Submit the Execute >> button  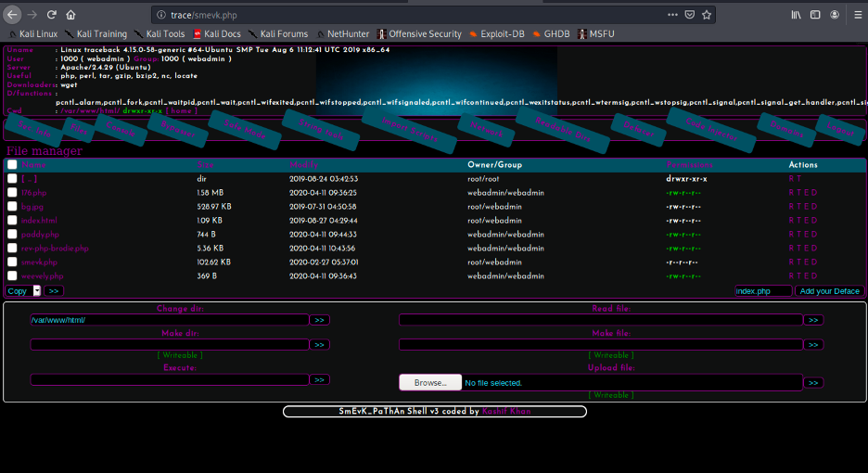(x=319, y=380)
